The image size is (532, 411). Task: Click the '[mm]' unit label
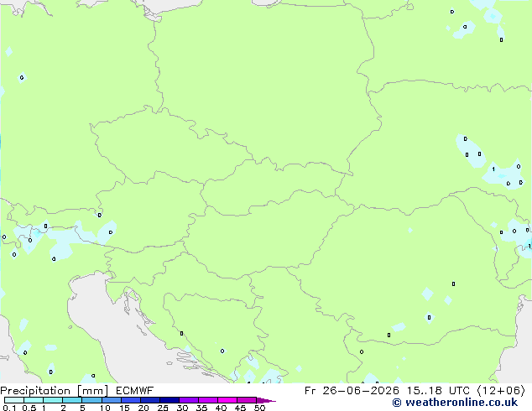click(92, 391)
